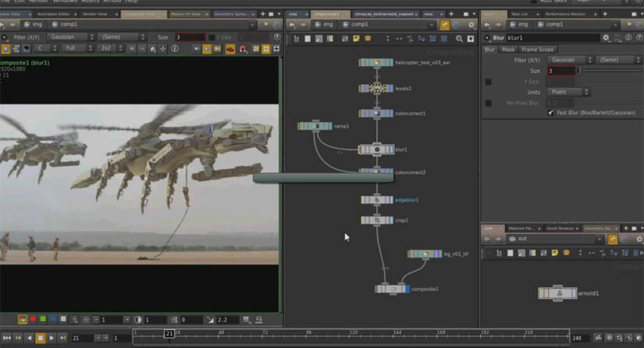
Task: Add a sticky note in network editor
Action: pyautogui.click(x=356, y=39)
